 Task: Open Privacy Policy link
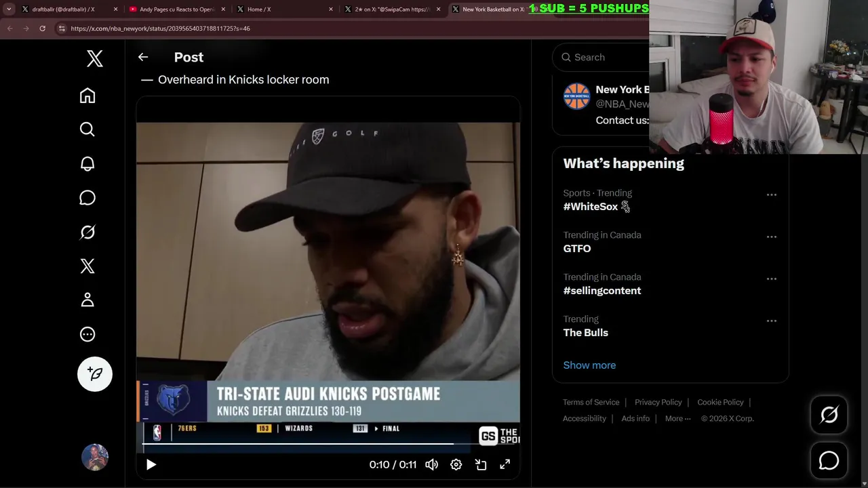pos(658,402)
